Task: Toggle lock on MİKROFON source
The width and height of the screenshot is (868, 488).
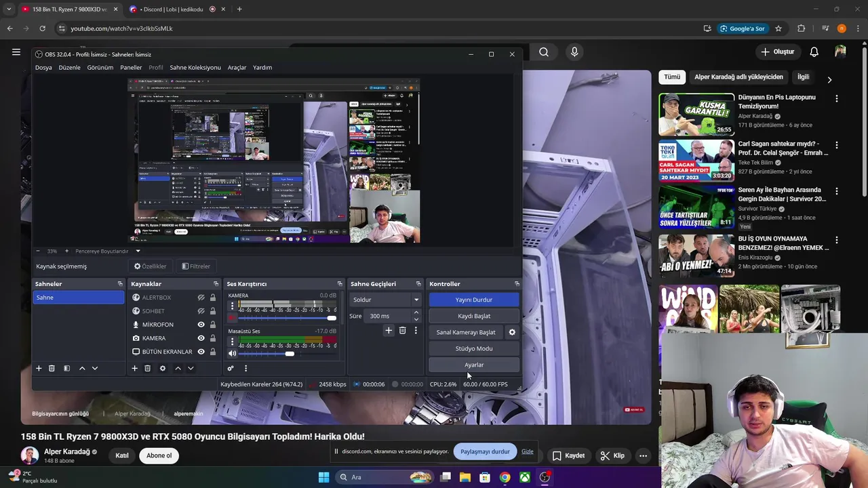Action: [x=213, y=325]
